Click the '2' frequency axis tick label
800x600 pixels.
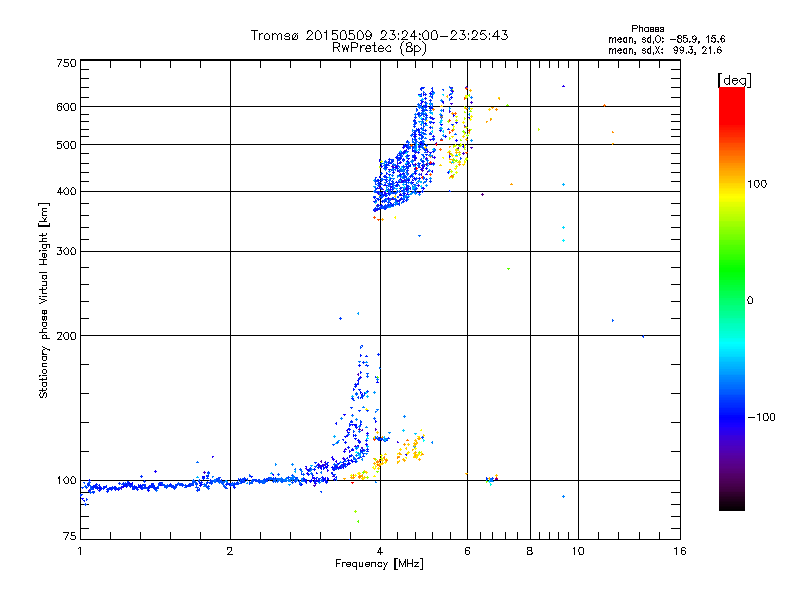coord(230,551)
